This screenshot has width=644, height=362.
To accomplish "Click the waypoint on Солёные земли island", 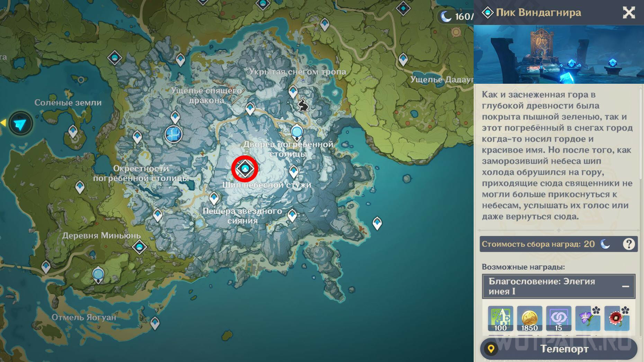I will click(73, 132).
